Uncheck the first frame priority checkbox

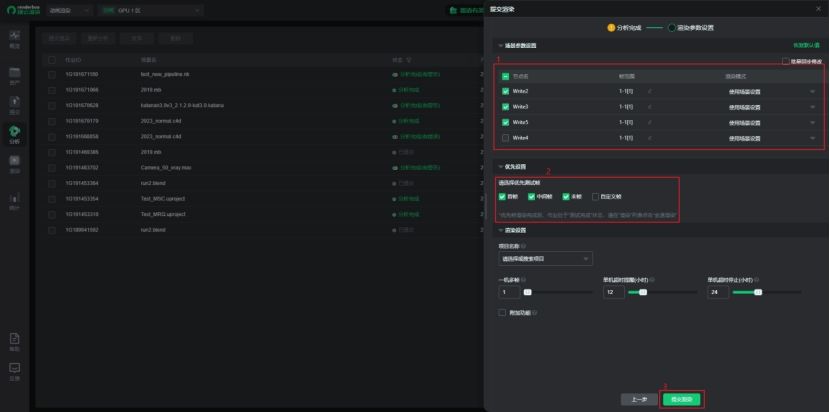tap(502, 197)
